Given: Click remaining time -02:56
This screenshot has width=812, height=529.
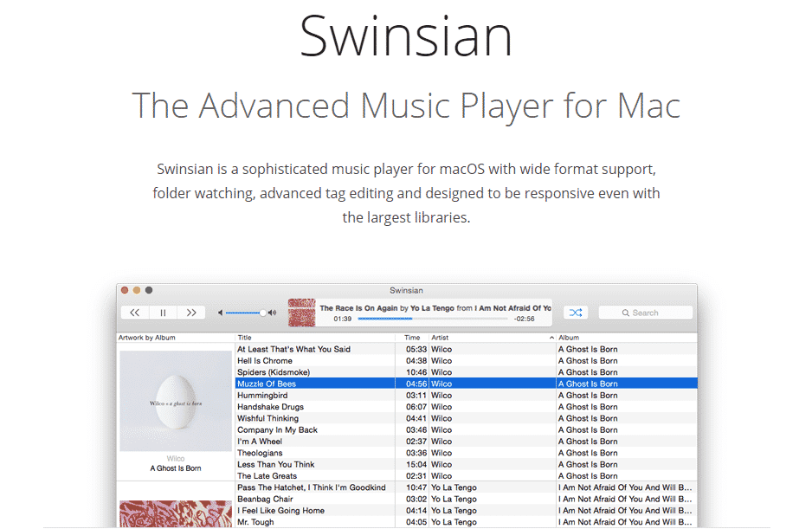Looking at the screenshot, I should pos(524,319).
